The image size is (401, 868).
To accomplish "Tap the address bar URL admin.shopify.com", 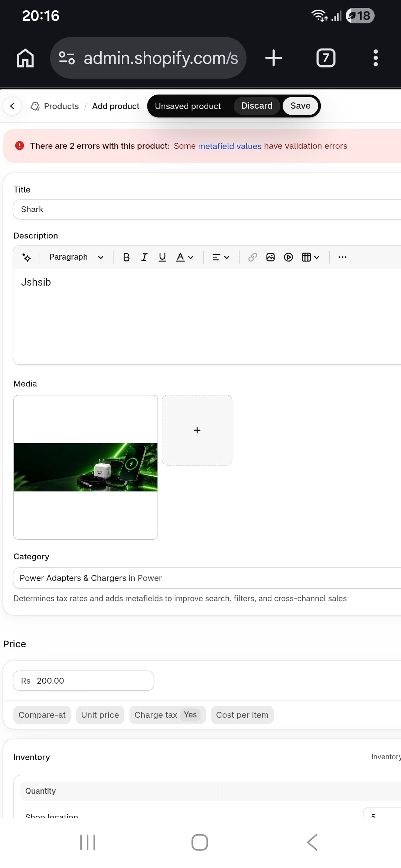I will point(161,58).
